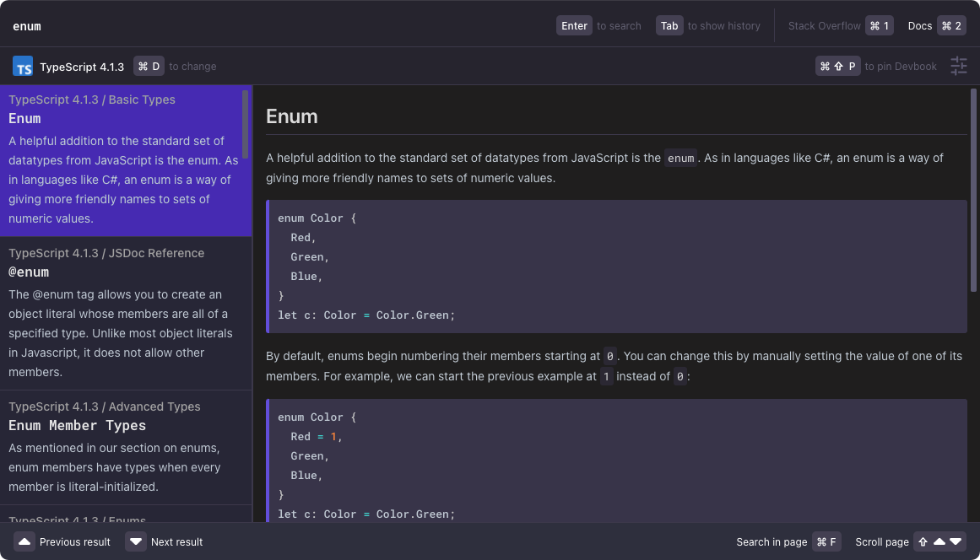Click 'TypeScript 4.1.3 / JSDoc Reference' breadcrumb text
Screen dimensions: 980x560
(106, 253)
